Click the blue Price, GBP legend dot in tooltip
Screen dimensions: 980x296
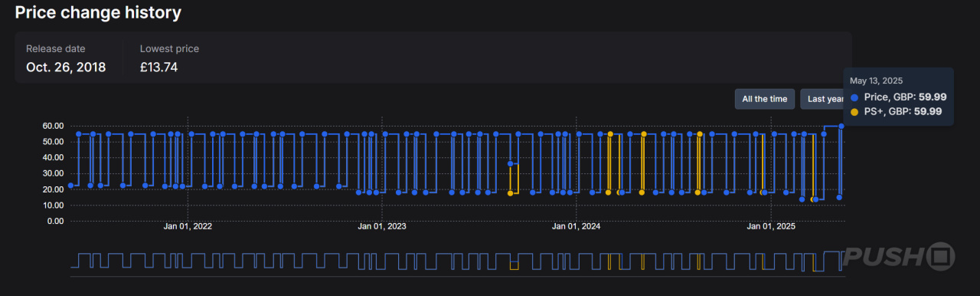click(x=854, y=97)
